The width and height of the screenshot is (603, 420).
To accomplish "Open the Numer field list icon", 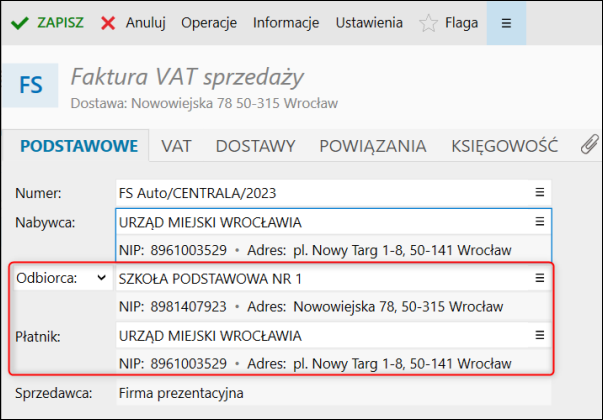I will [540, 192].
